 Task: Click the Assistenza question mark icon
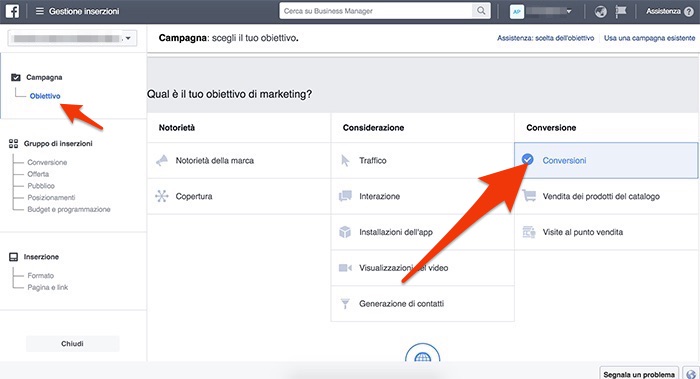688,12
